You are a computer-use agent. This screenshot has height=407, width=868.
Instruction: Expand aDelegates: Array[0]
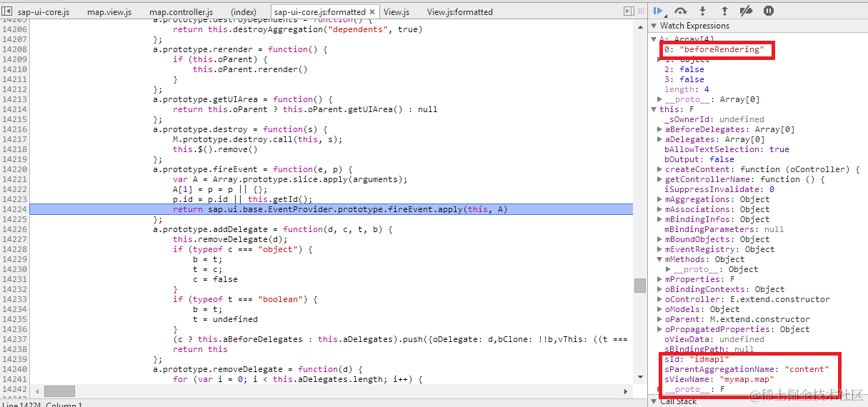(659, 139)
